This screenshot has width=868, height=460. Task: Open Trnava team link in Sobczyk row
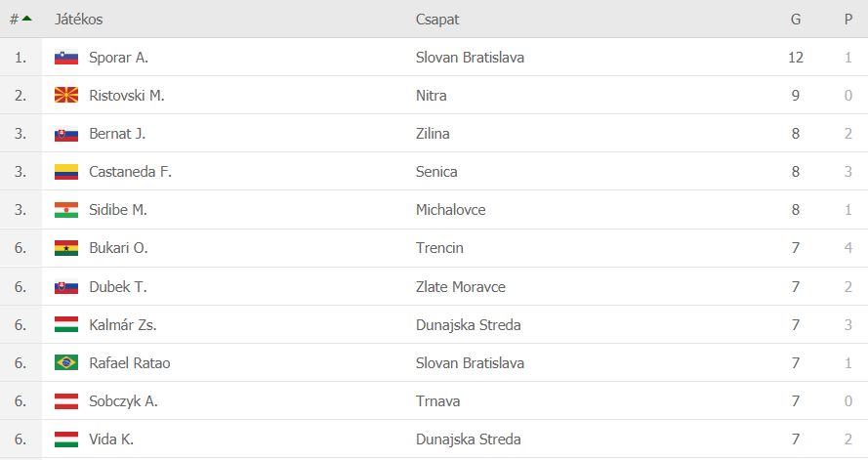[x=437, y=400]
